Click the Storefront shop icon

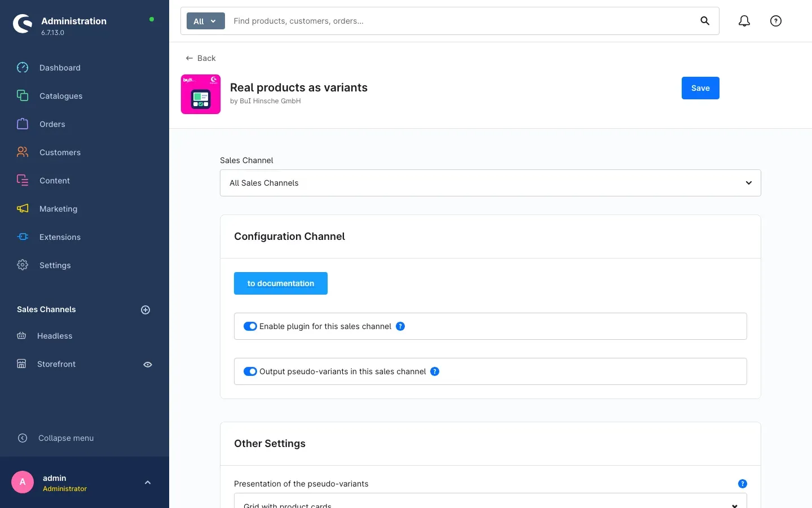(x=21, y=364)
